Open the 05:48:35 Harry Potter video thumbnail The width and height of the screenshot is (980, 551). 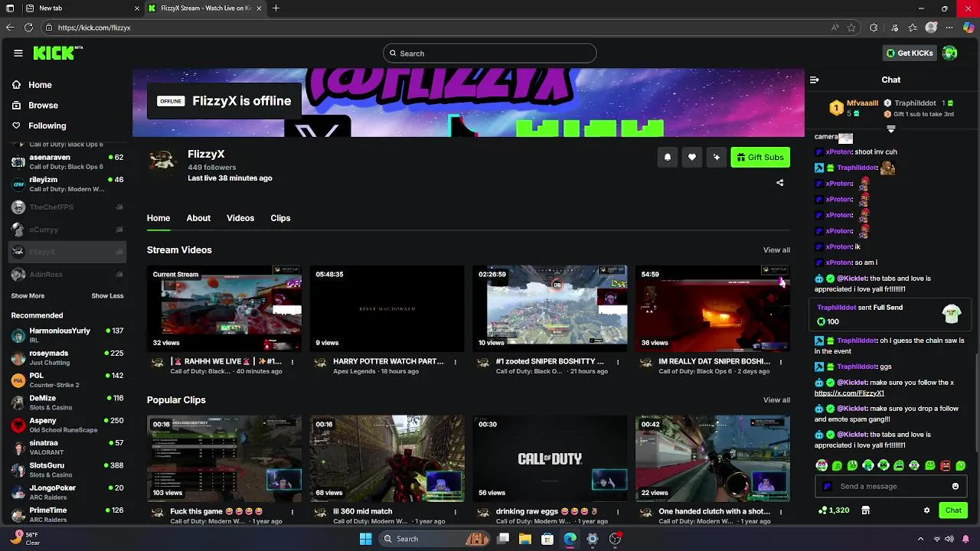(x=387, y=308)
